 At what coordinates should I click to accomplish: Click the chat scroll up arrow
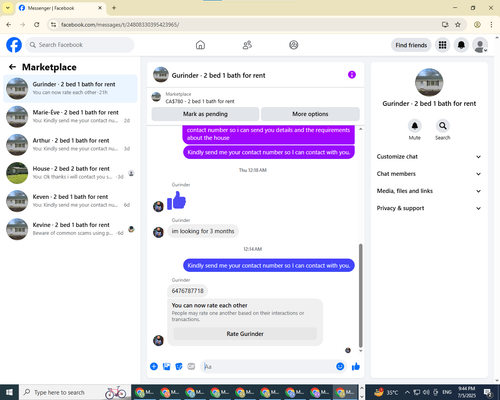pos(360,129)
